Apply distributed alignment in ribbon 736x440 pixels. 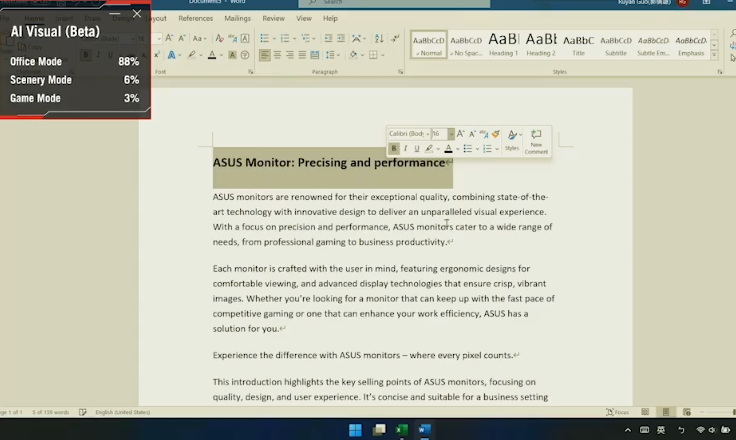[x=315, y=55]
